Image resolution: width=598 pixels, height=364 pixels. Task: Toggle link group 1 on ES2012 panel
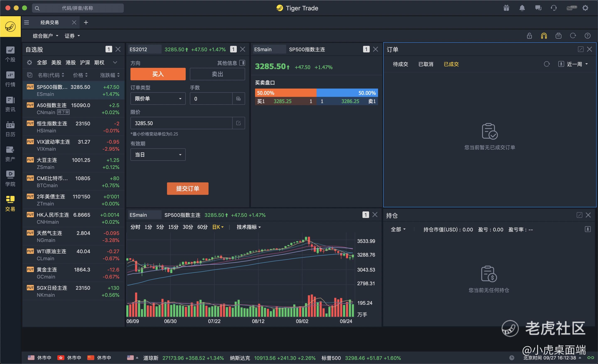tap(233, 49)
